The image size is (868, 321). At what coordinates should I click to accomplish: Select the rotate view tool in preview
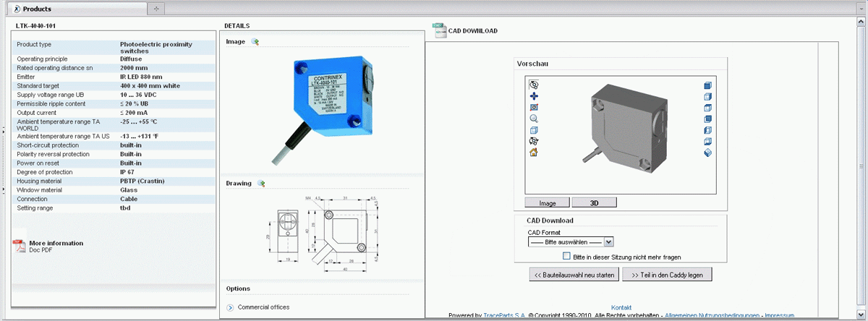point(534,85)
